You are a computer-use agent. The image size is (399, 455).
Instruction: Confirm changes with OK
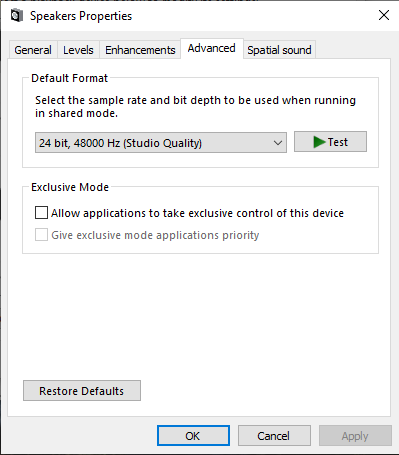[193, 436]
